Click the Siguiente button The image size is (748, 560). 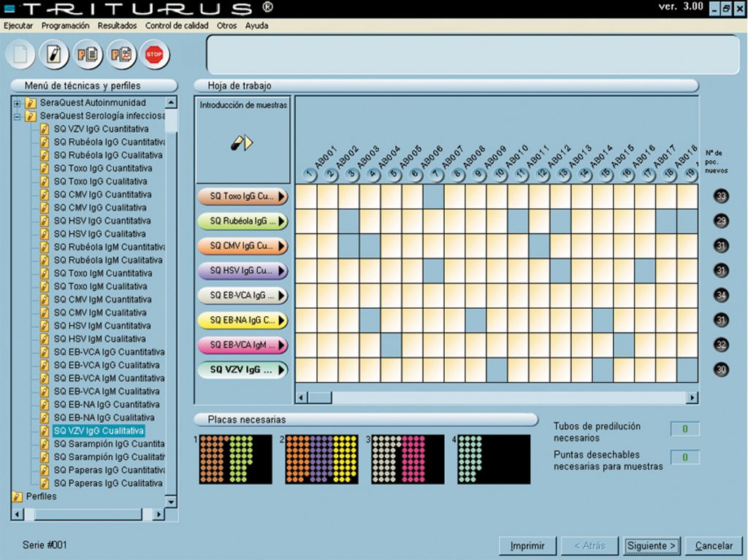(652, 545)
